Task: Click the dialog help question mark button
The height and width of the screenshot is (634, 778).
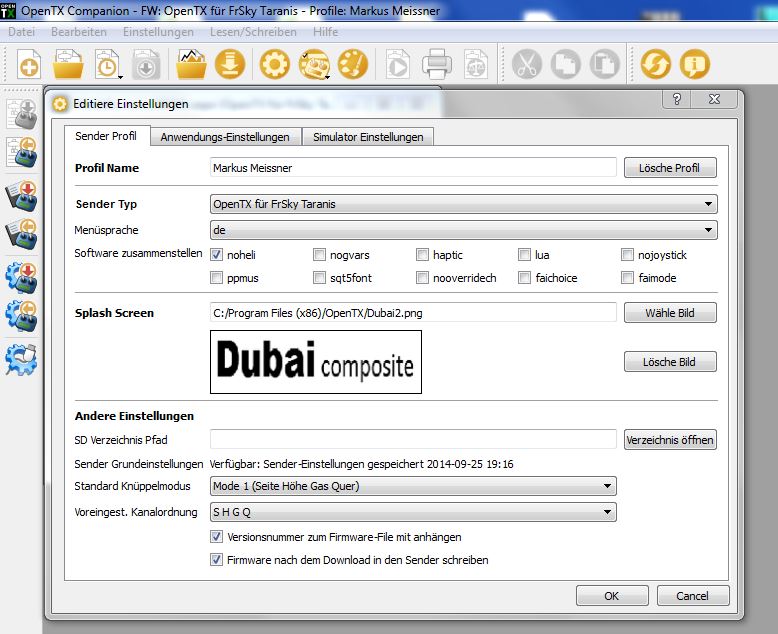Action: click(x=677, y=99)
